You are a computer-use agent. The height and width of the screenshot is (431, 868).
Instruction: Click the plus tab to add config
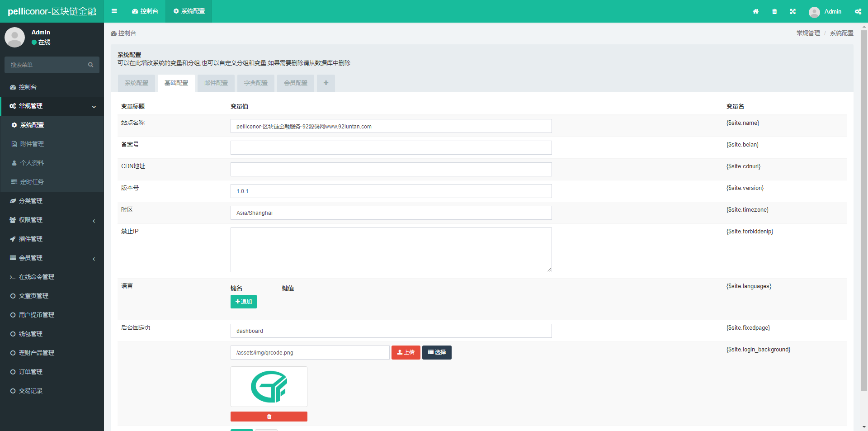[326, 83]
